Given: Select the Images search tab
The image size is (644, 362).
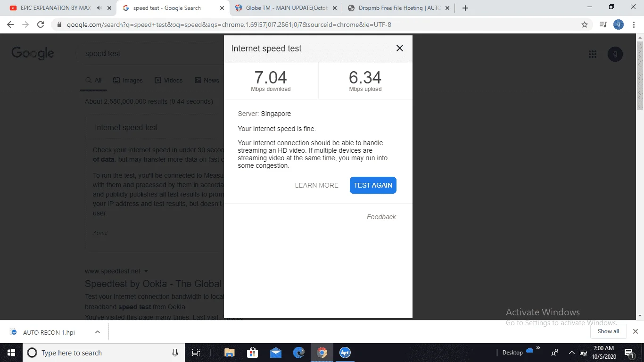Looking at the screenshot, I should (128, 81).
